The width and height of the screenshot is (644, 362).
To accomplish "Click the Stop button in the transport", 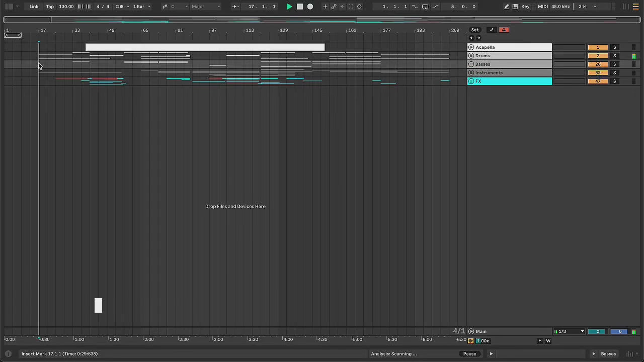I will coord(299,7).
